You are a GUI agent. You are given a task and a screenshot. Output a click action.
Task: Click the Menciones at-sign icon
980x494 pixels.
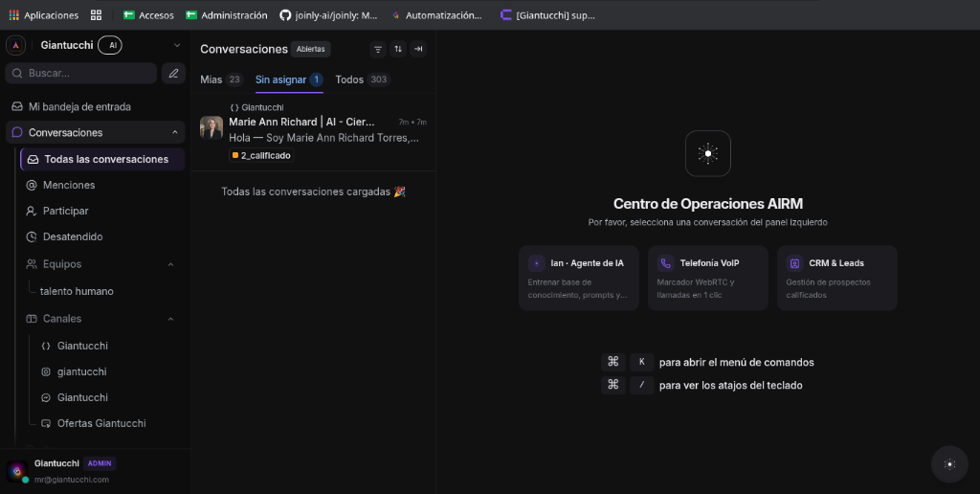(32, 185)
